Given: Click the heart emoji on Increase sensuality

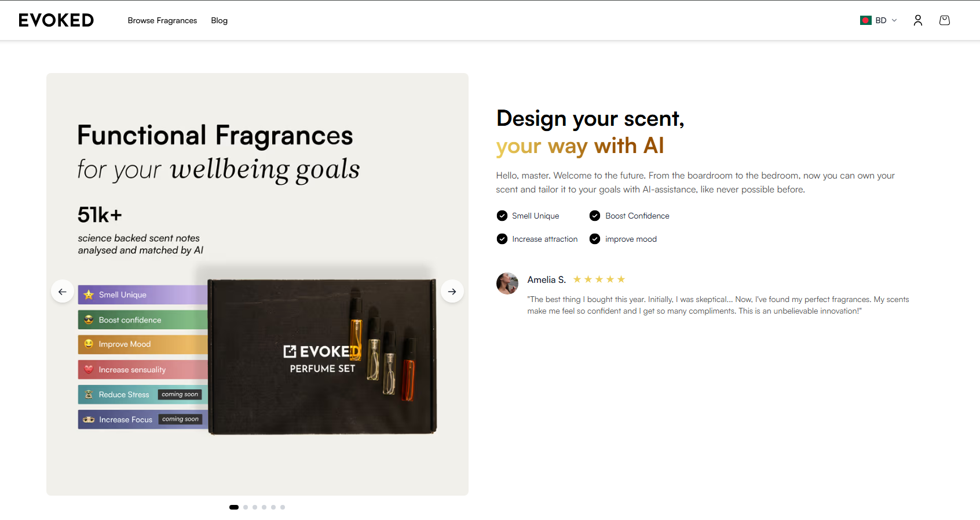Looking at the screenshot, I should 89,369.
